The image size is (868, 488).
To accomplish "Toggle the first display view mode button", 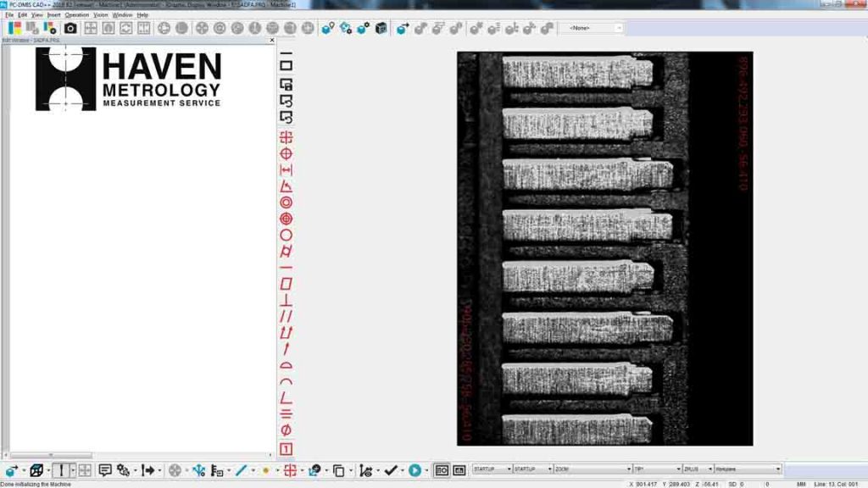I will 442,470.
